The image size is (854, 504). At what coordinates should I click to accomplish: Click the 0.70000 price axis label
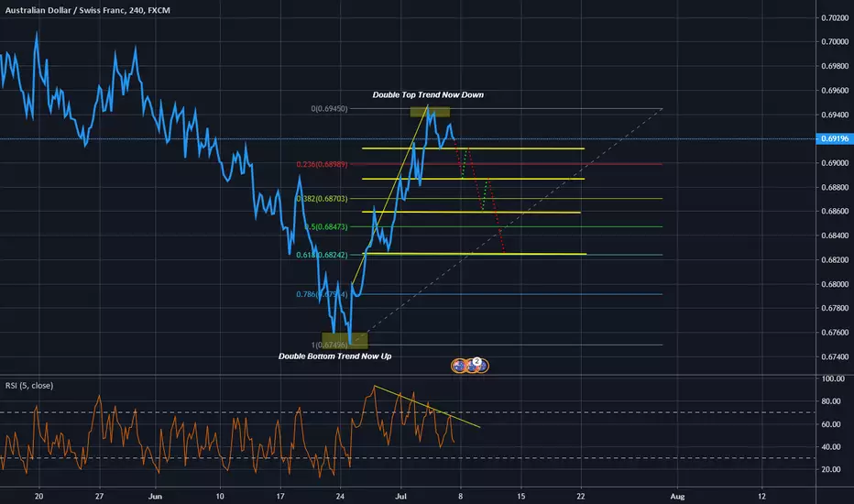click(x=835, y=42)
